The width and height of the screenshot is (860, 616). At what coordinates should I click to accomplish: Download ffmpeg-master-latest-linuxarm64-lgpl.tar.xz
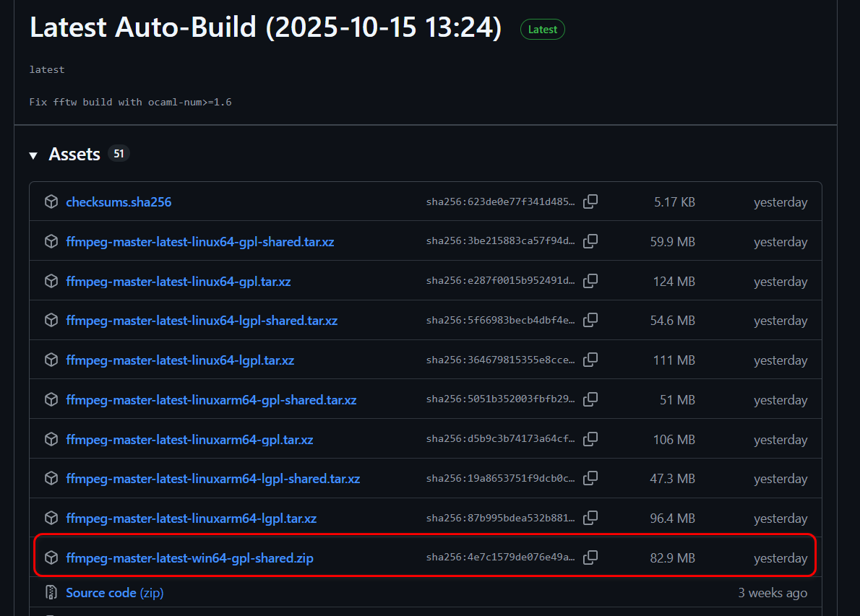coord(191,519)
